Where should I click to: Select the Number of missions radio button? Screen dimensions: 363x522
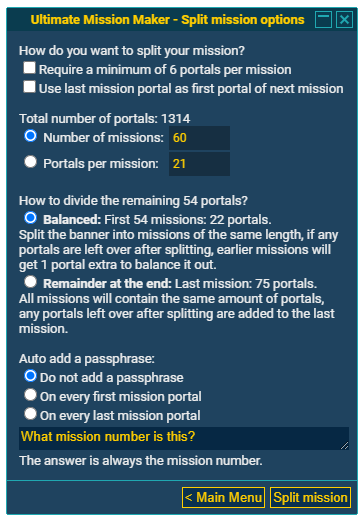tap(31, 136)
